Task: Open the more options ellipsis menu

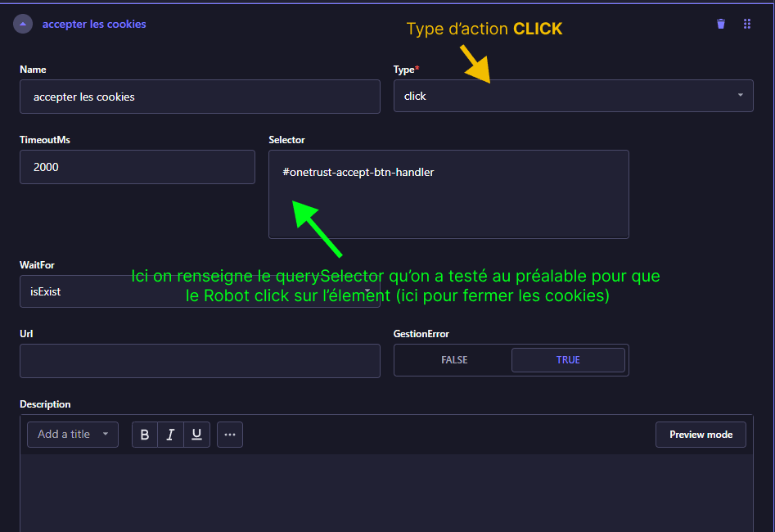Action: (230, 435)
